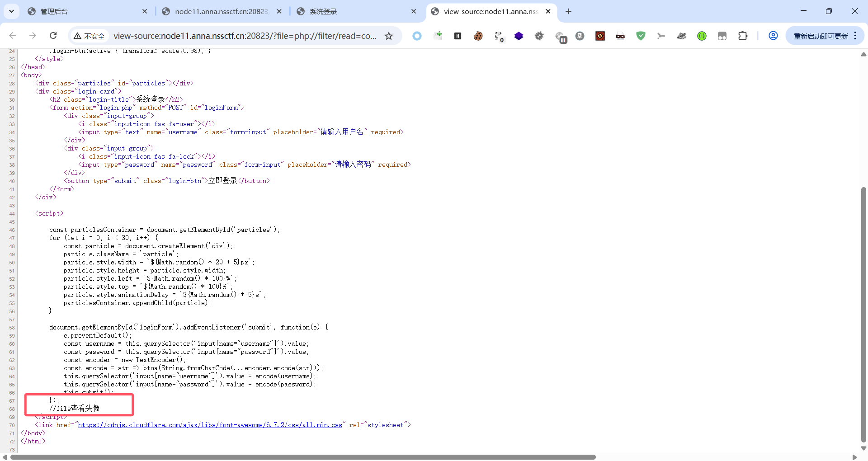This screenshot has height=461, width=868.
Task: Open the raccoon extension icon
Action: 681,36
